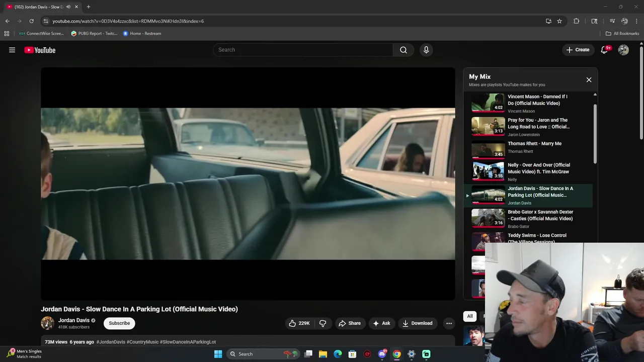Launch Microsoft Edge from taskbar
The image size is (644, 362).
coord(338,354)
